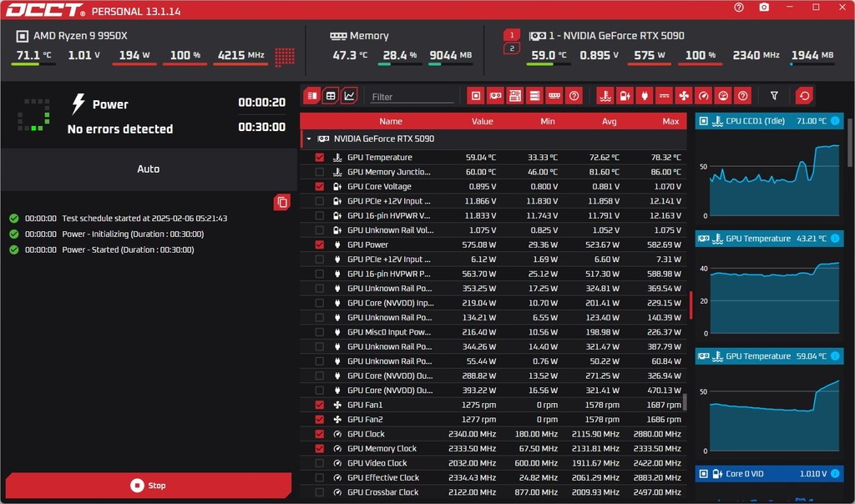The height and width of the screenshot is (504, 855).
Task: Take a screenshot with the camera icon
Action: (x=764, y=8)
